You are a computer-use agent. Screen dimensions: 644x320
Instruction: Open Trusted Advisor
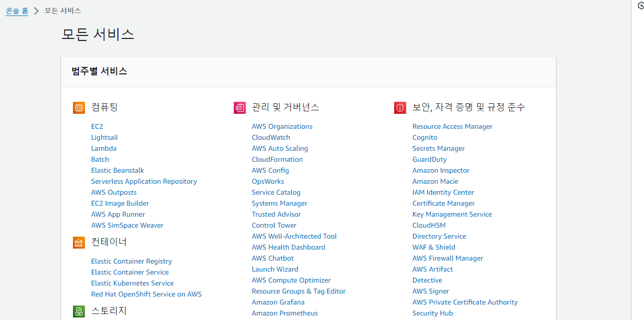point(276,214)
